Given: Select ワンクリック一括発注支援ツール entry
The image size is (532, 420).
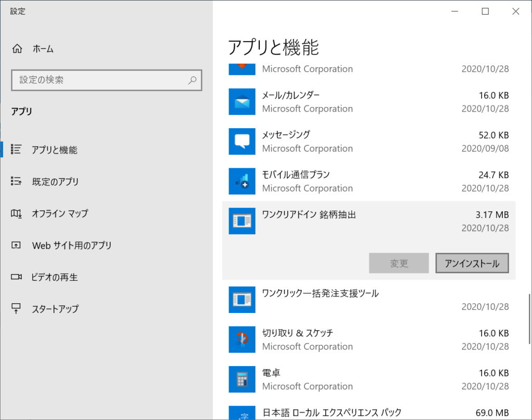Looking at the screenshot, I should click(369, 300).
